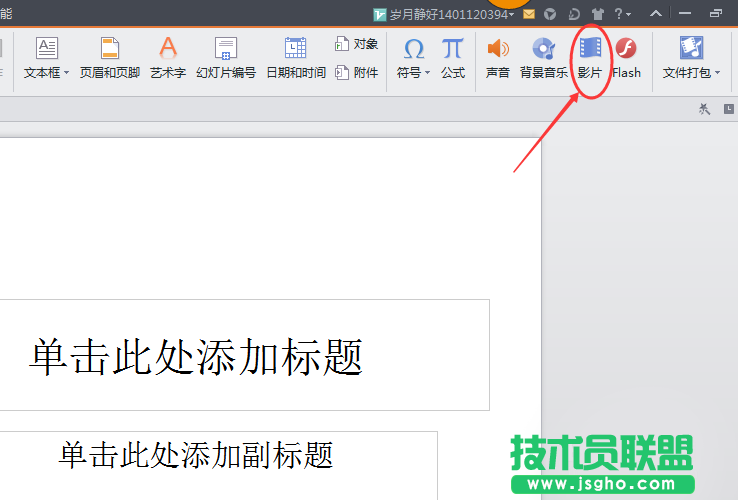The width and height of the screenshot is (738, 500).
Task: Click the chat bubble icon in title bar
Action: click(x=574, y=14)
